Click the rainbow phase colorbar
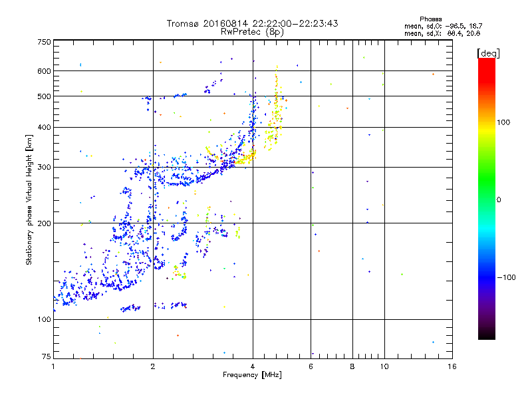The image size is (532, 399). pyautogui.click(x=487, y=198)
